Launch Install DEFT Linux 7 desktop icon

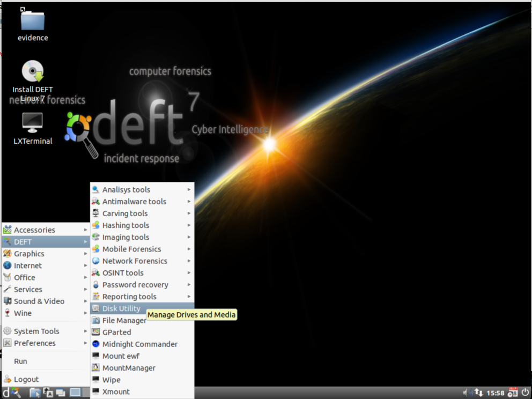coord(33,81)
